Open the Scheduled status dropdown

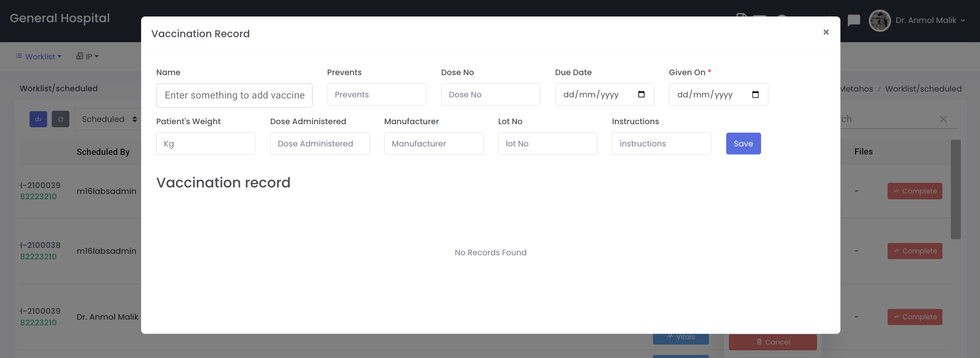tap(109, 119)
